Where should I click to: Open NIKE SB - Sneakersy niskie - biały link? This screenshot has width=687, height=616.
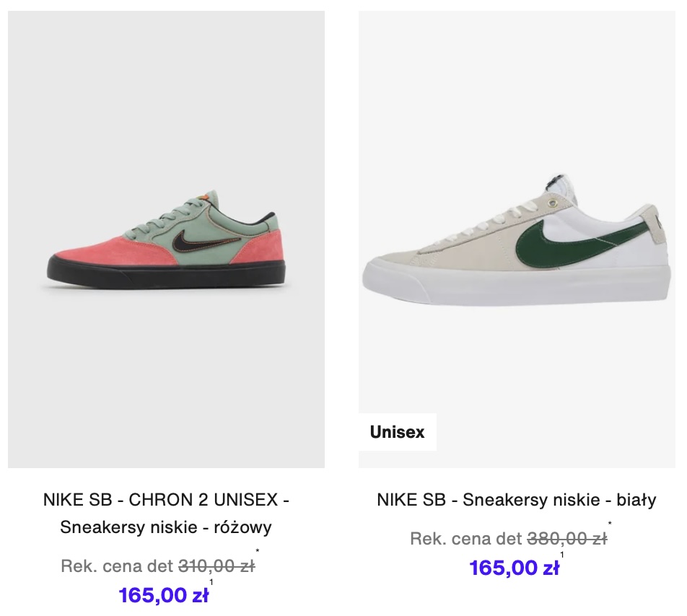tap(517, 500)
